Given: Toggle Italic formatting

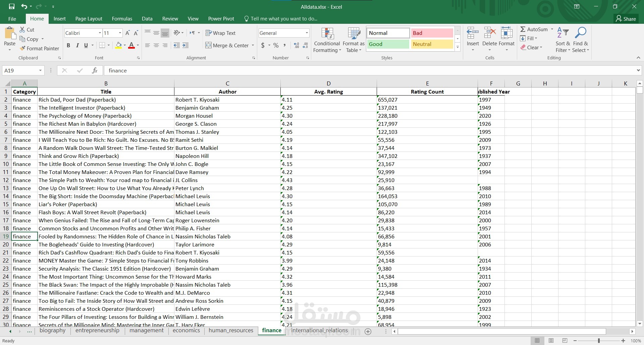Looking at the screenshot, I should (x=77, y=45).
